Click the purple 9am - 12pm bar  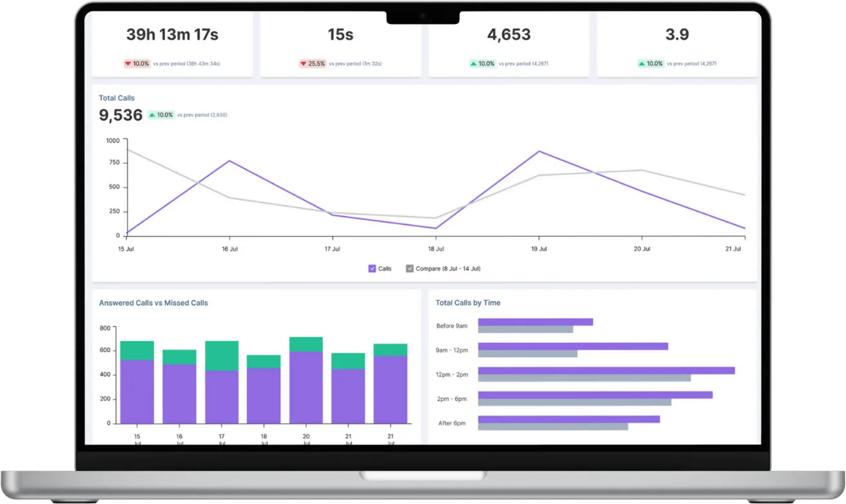click(x=573, y=346)
